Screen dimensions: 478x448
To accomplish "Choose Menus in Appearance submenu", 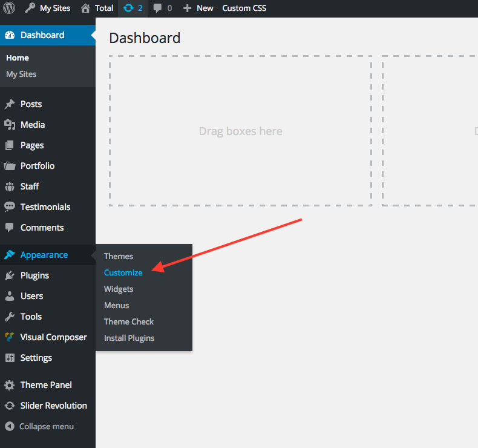I will (116, 305).
